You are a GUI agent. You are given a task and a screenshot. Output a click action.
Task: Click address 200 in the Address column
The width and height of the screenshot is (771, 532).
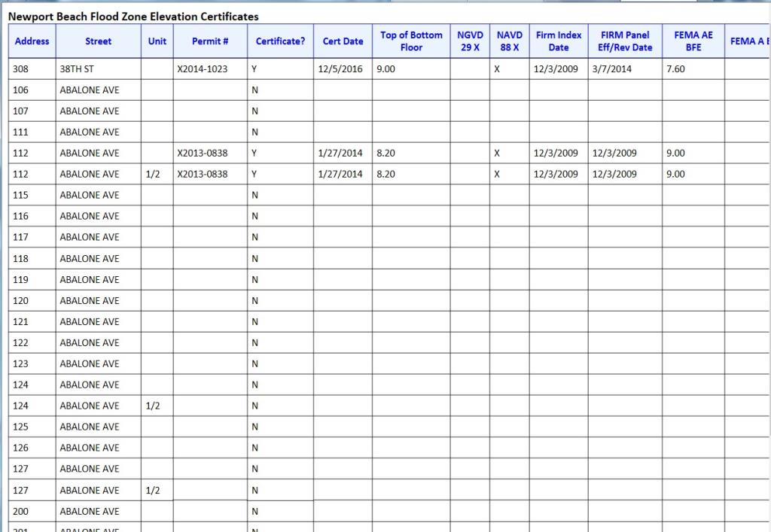[x=21, y=512]
